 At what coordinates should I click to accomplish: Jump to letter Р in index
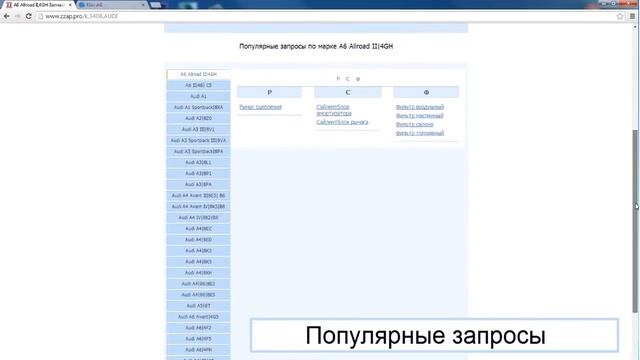coord(338,79)
